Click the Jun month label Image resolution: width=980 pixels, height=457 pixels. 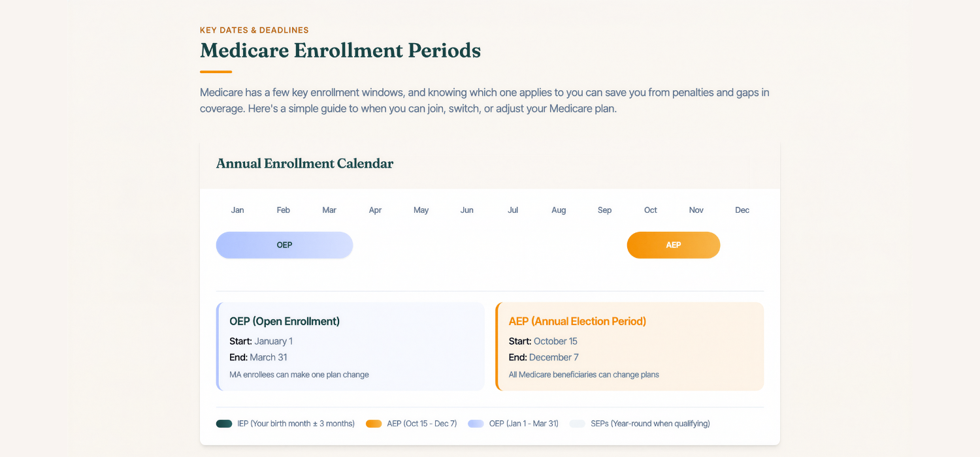[x=467, y=210]
